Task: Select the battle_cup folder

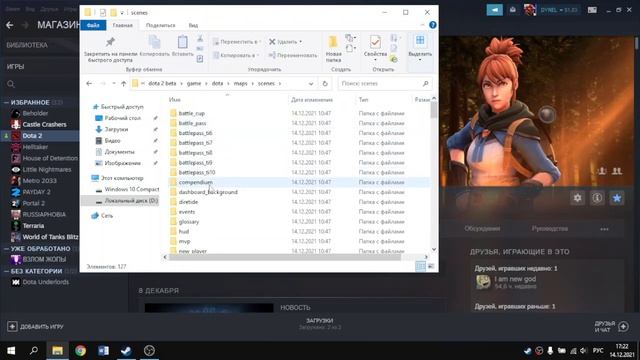Action: pyautogui.click(x=191, y=113)
